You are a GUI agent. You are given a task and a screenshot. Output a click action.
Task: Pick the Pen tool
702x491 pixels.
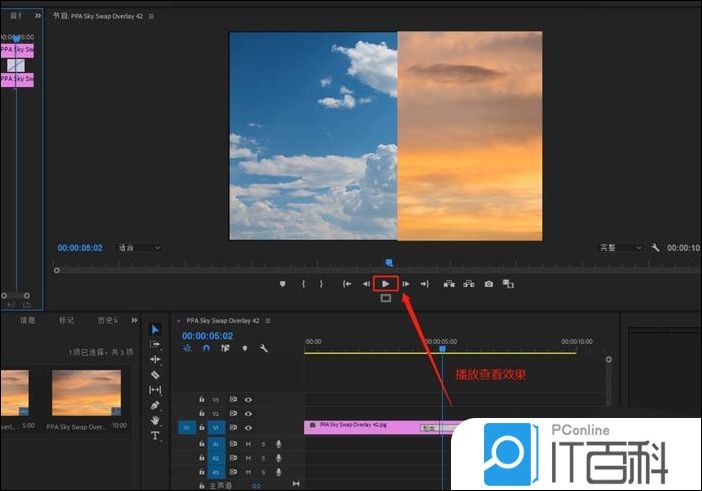155,405
